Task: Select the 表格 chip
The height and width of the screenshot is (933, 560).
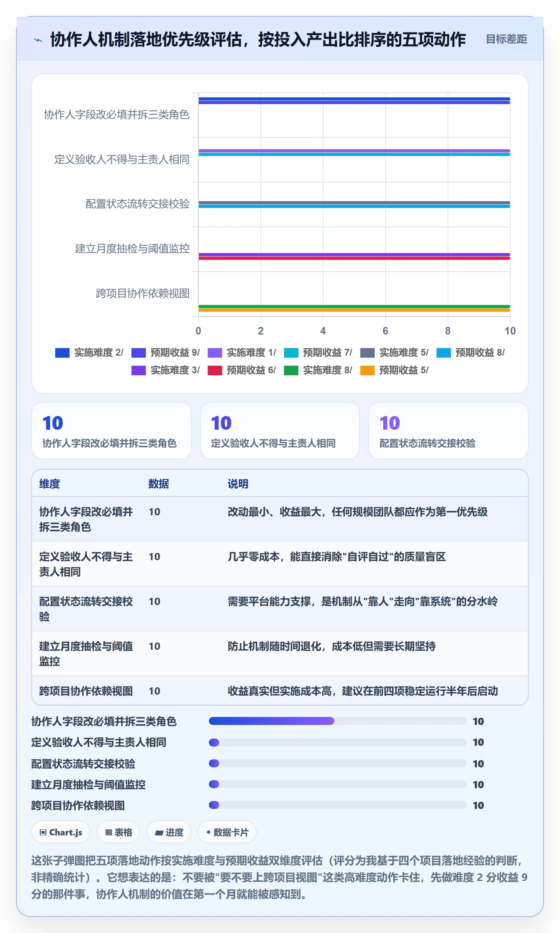Action: (x=118, y=833)
